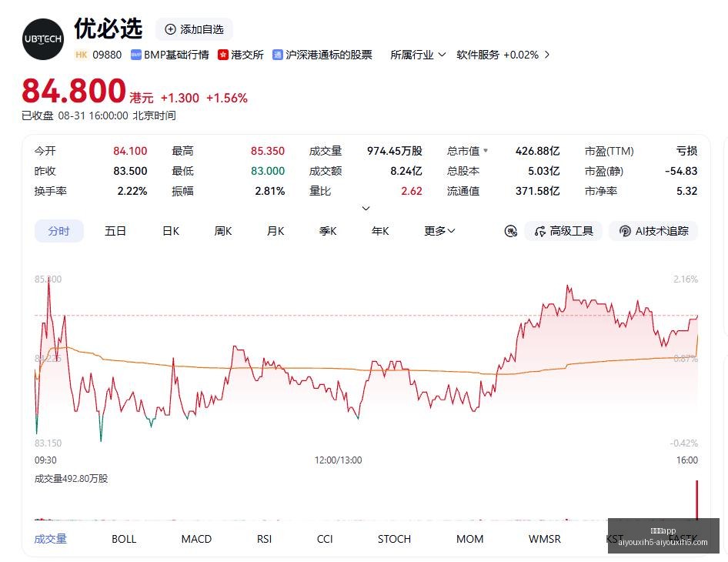Select STOCH indicator tab

click(x=394, y=539)
